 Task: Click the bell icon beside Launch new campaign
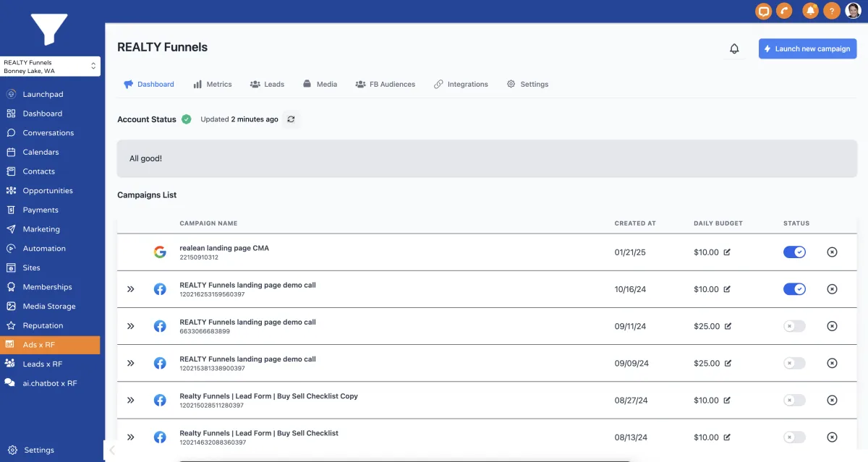point(734,48)
